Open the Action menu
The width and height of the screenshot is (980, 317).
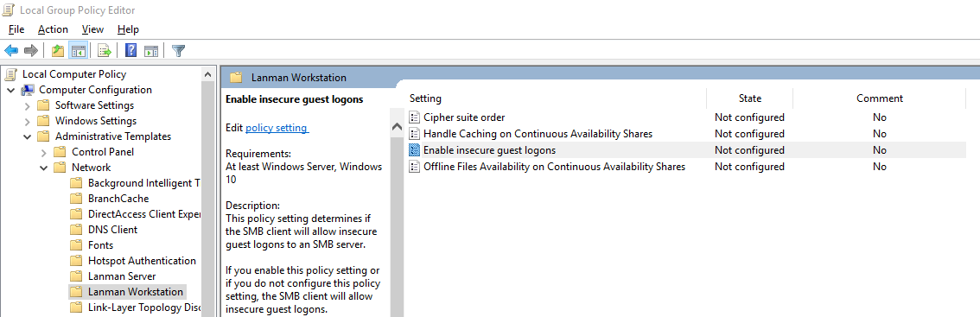(x=53, y=29)
